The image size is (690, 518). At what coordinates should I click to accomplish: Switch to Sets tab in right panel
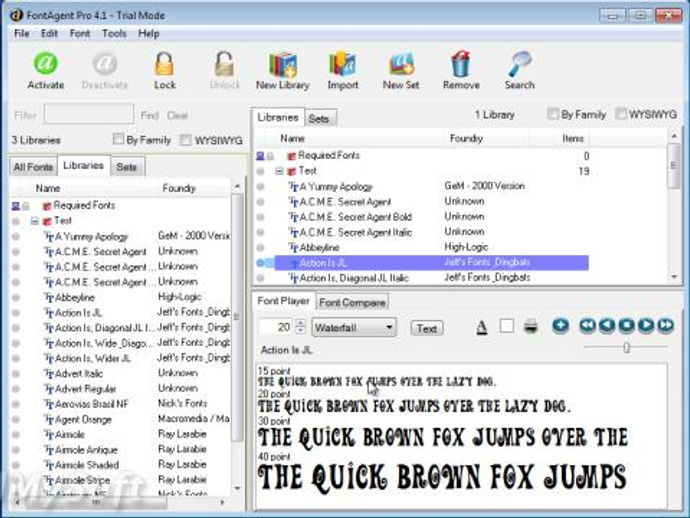pyautogui.click(x=319, y=119)
